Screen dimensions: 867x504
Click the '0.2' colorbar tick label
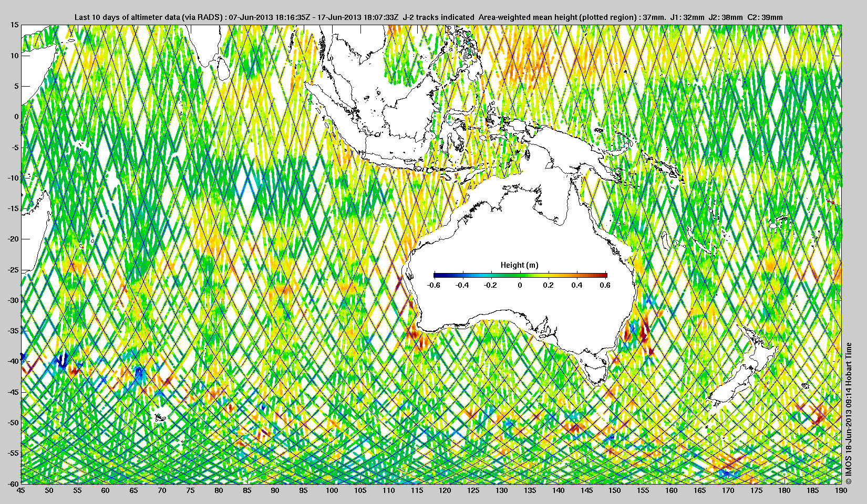click(x=548, y=285)
